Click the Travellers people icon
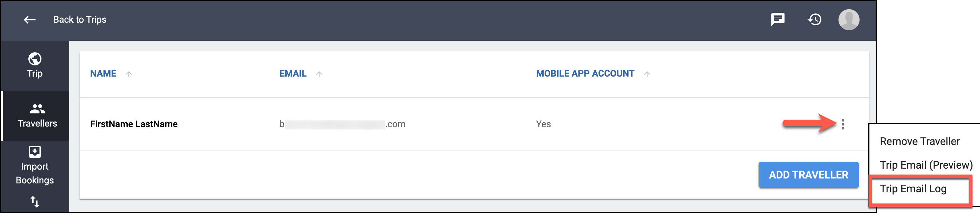Image resolution: width=980 pixels, height=213 pixels. [37, 109]
